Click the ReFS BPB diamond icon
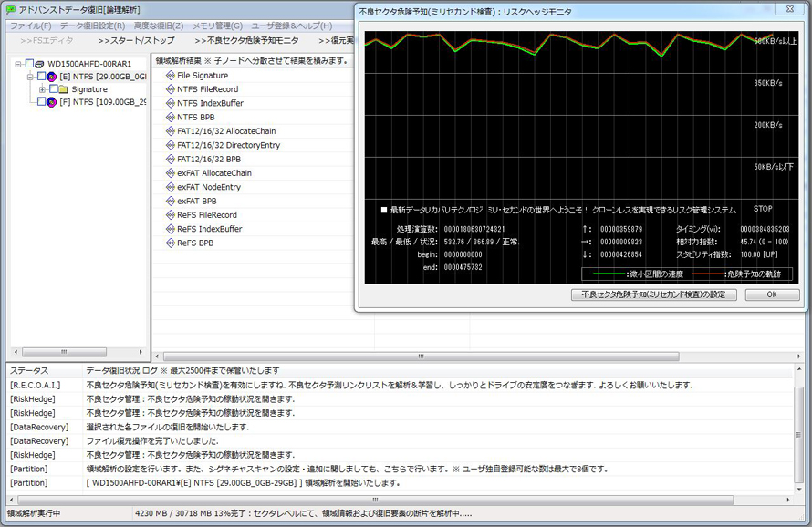 tap(171, 243)
